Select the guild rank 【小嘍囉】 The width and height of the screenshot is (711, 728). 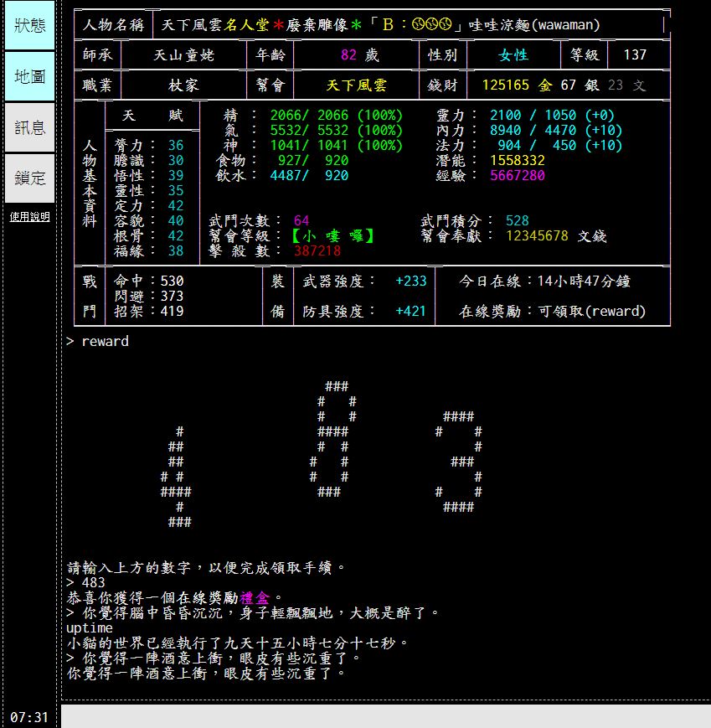tap(332, 236)
